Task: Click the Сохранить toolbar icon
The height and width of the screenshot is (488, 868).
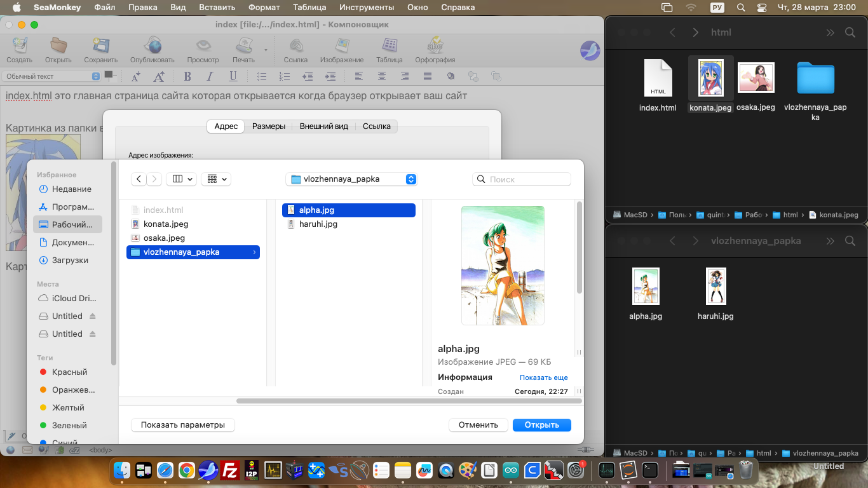Action: click(x=100, y=46)
